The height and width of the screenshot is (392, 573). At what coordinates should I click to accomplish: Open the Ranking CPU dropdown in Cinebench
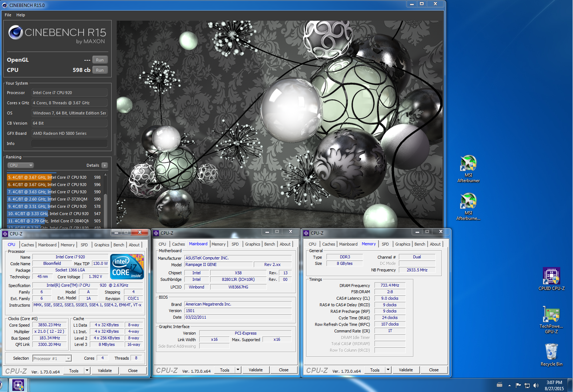20,165
